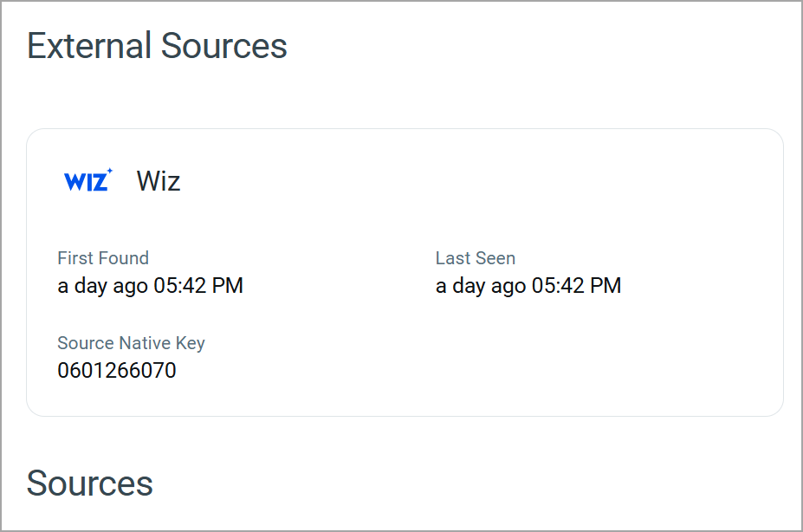Select the Last Seen timestamp value
Screen dimensions: 803x532
click(x=528, y=286)
